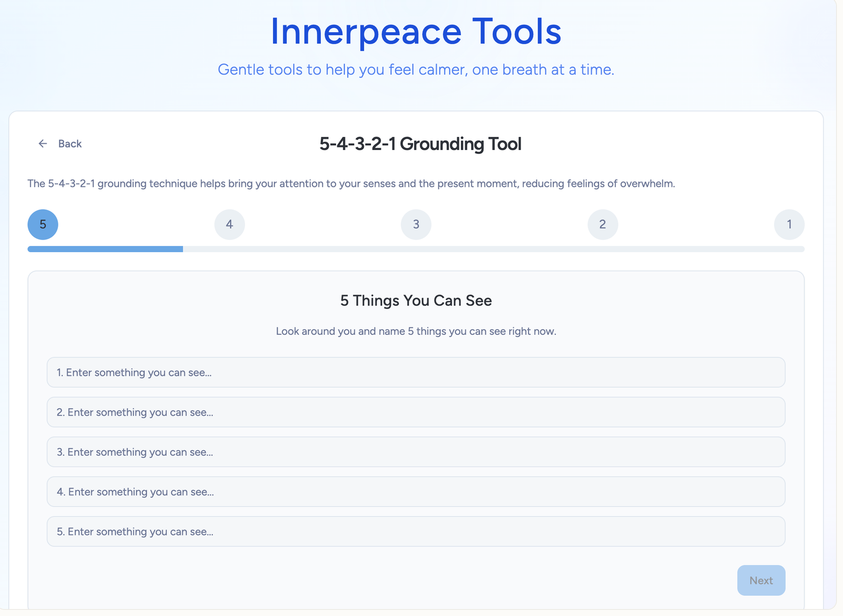Click the '5 Things You Can See' heading
The image size is (843, 616).
coord(416,301)
